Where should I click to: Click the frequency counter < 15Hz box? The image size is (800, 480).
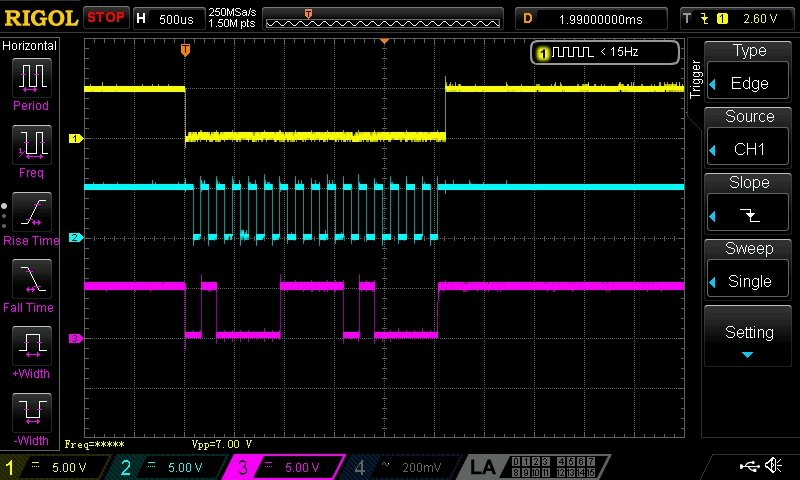pos(605,52)
